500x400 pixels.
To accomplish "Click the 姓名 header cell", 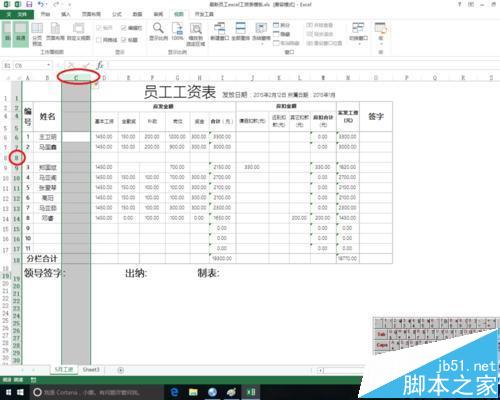I will [47, 116].
